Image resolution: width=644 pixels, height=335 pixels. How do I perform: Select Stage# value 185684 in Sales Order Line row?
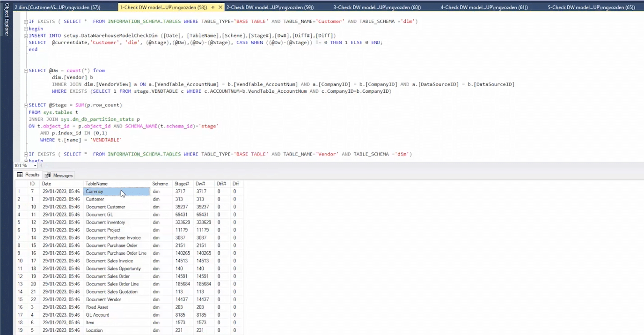point(183,284)
